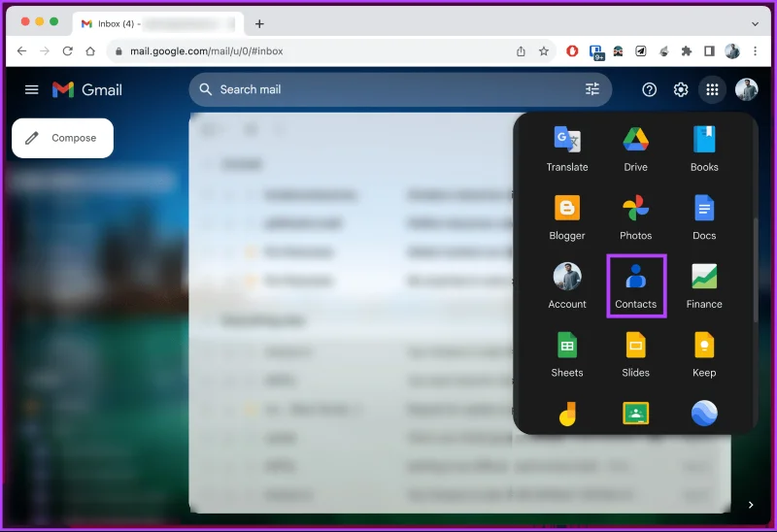This screenshot has height=532, width=777.
Task: Open Gmail settings gear
Action: 681,89
